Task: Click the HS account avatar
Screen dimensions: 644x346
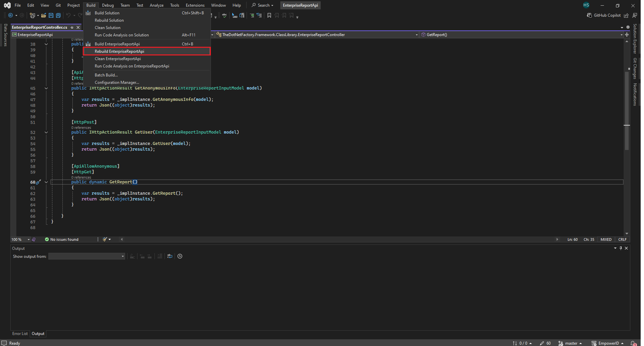Action: (x=586, y=5)
